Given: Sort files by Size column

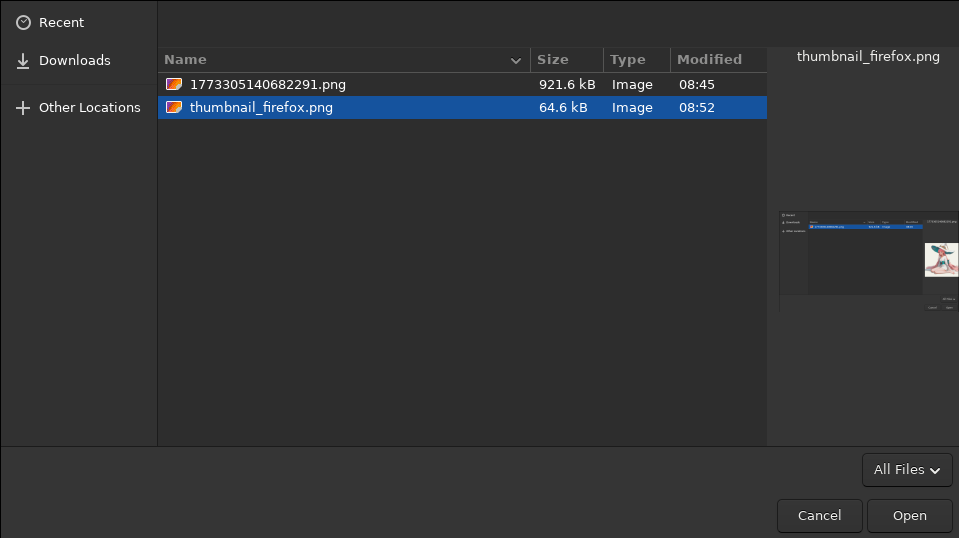Looking at the screenshot, I should (567, 60).
